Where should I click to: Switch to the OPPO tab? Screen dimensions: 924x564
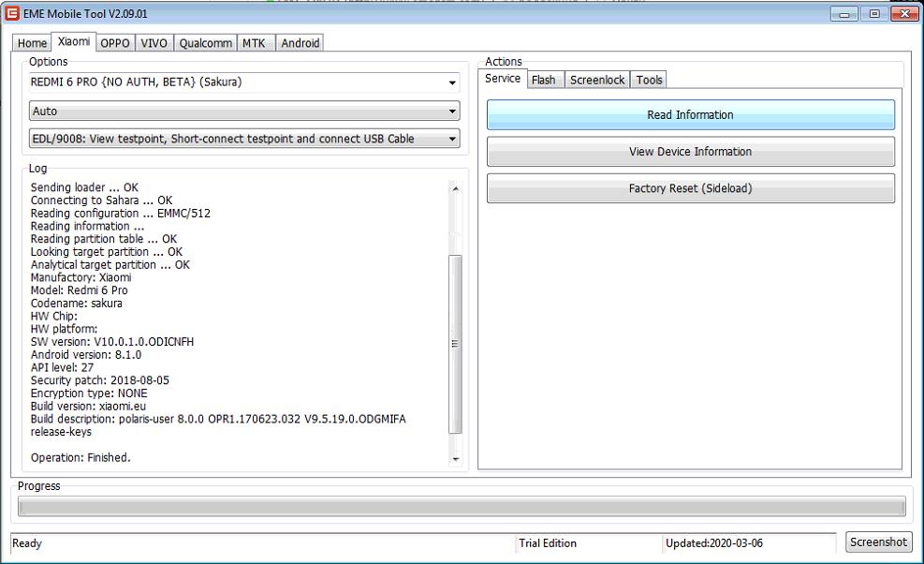coord(115,43)
